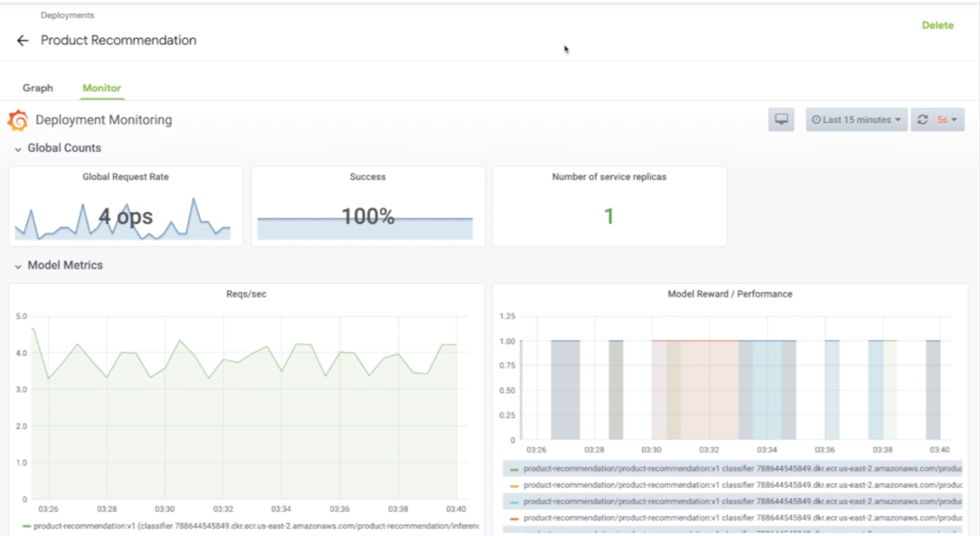
Task: Click the 100% success value
Action: pyautogui.click(x=368, y=217)
